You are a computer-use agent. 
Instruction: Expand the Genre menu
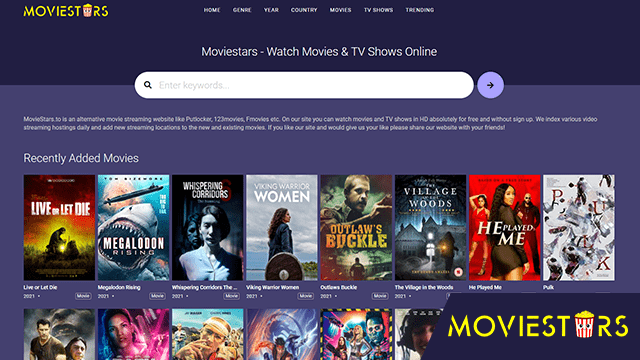click(242, 10)
